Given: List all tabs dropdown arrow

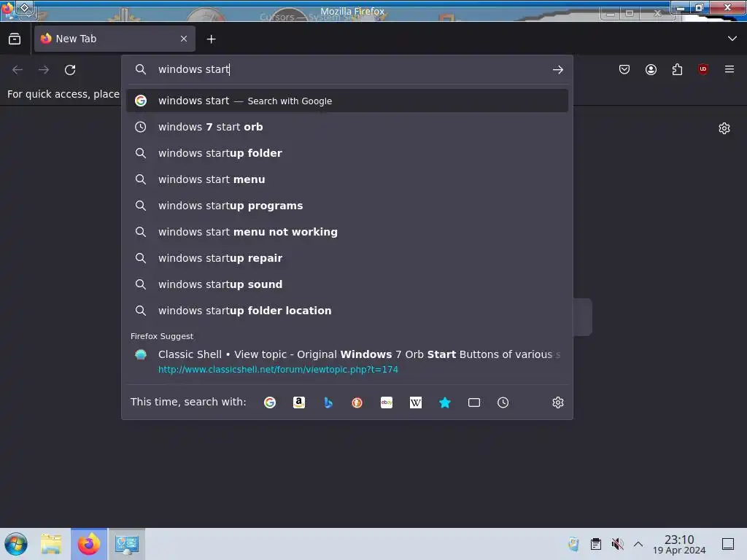Looking at the screenshot, I should click(732, 39).
